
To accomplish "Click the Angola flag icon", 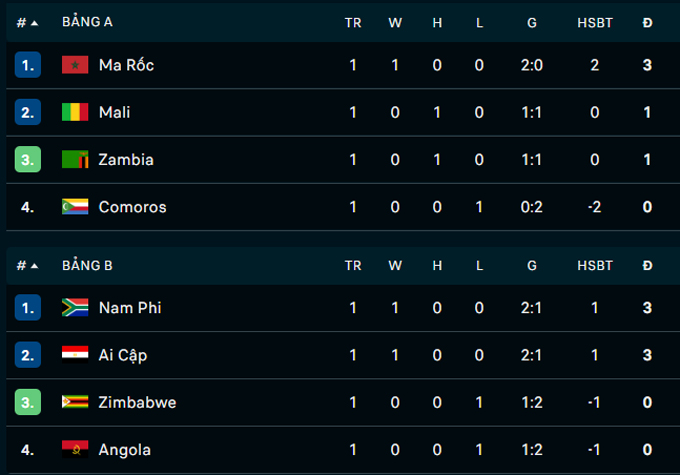I will (x=75, y=450).
